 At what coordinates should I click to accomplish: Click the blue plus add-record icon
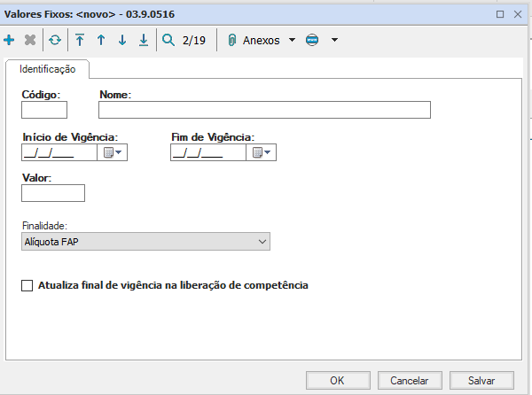[10, 40]
